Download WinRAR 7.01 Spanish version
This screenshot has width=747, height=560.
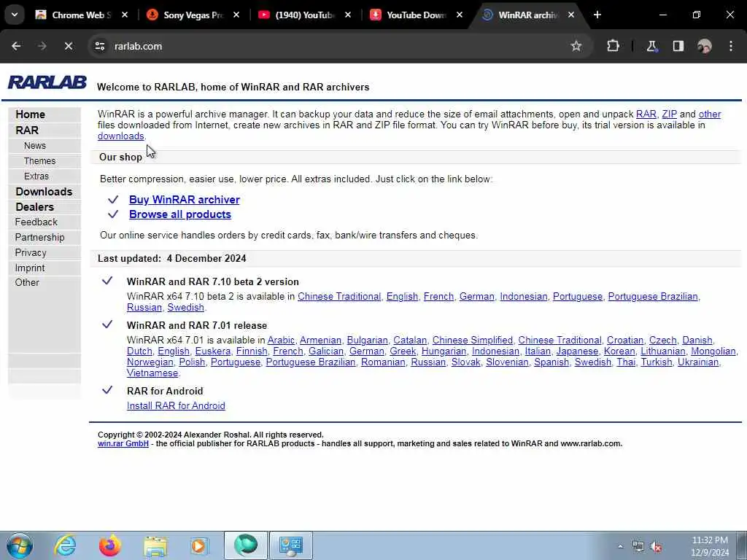[551, 362]
